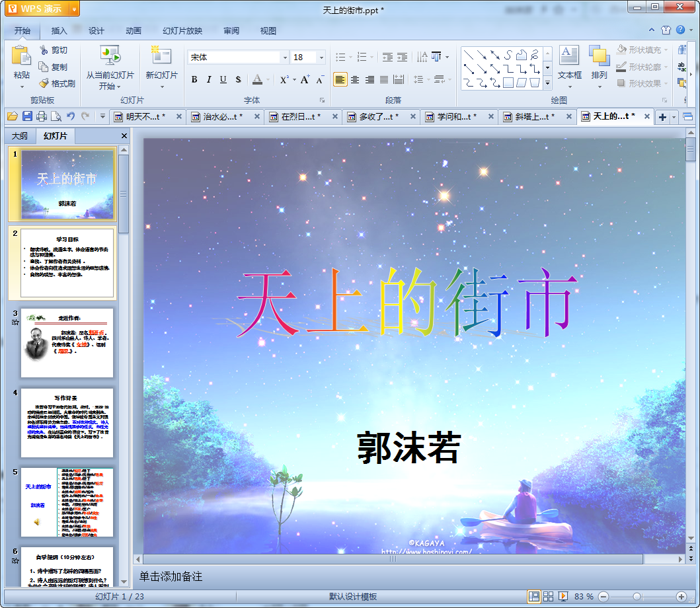The width and height of the screenshot is (700, 608).
Task: Toggle align right button
Action: (369, 79)
